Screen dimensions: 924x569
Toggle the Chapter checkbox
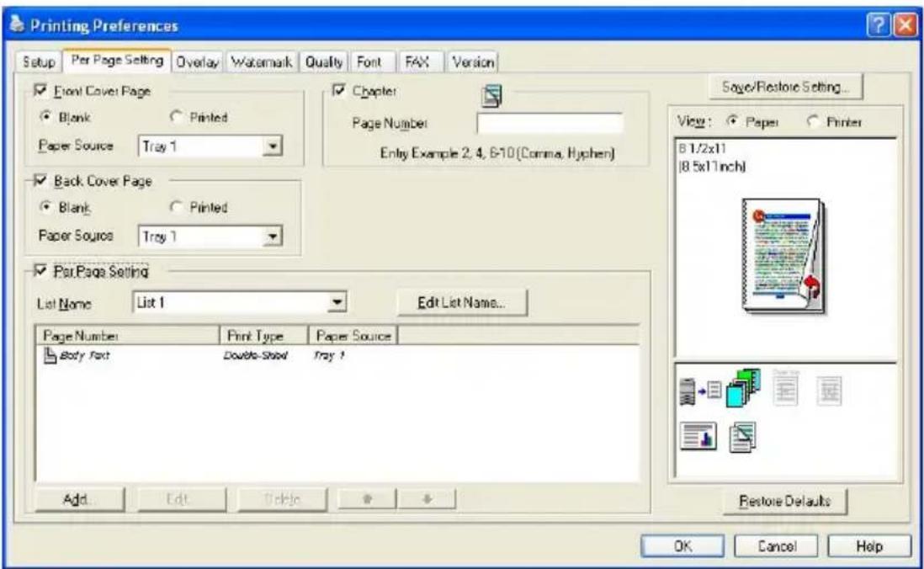[x=339, y=90]
